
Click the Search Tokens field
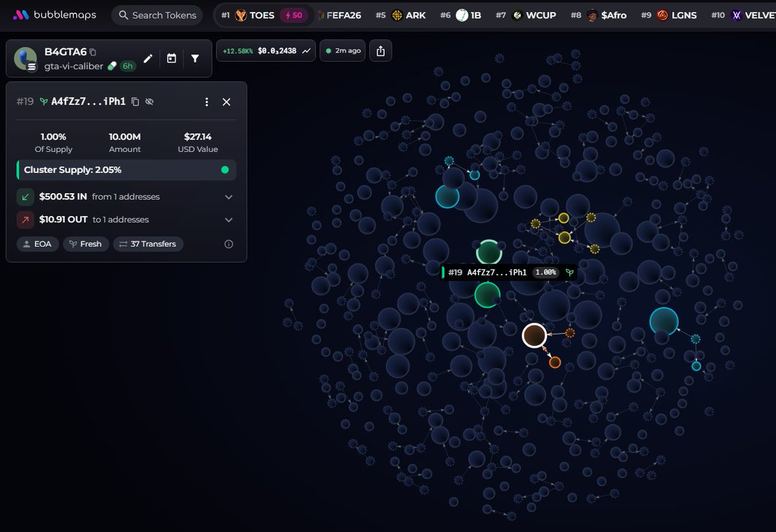(156, 15)
